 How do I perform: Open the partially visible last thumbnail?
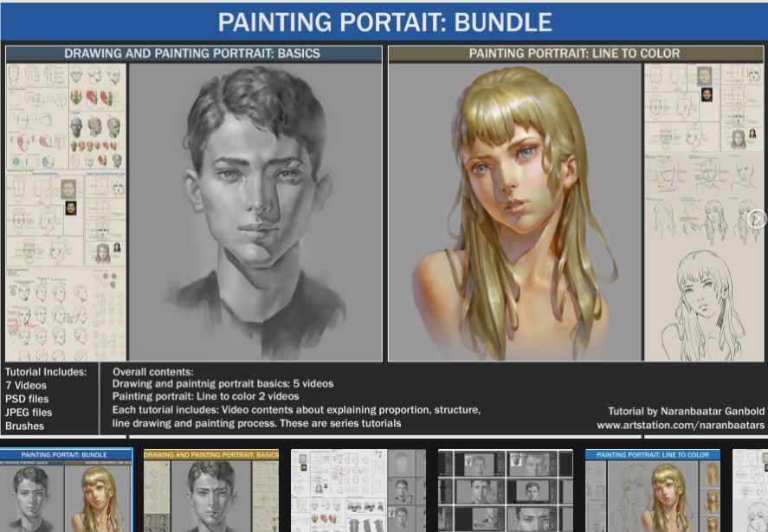click(750, 490)
